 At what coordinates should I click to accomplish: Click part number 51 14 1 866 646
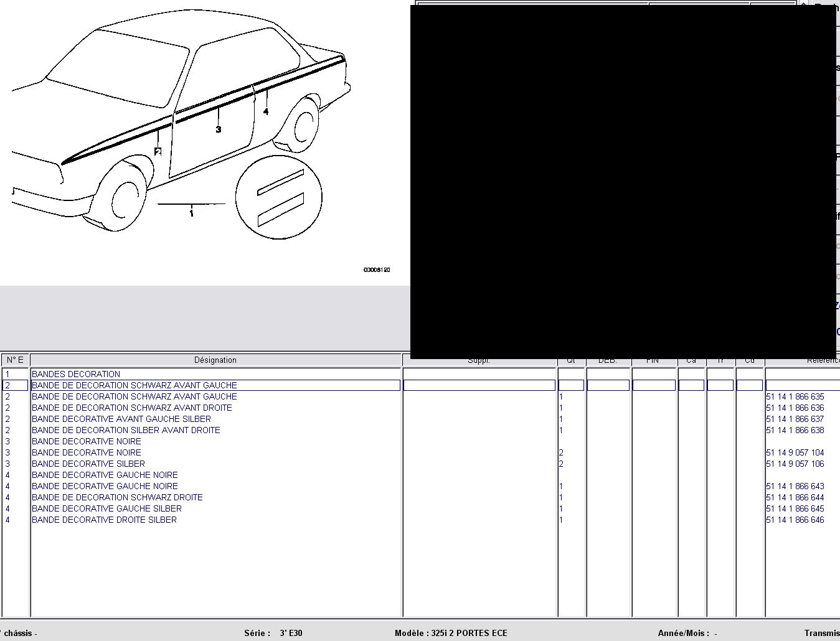click(795, 520)
